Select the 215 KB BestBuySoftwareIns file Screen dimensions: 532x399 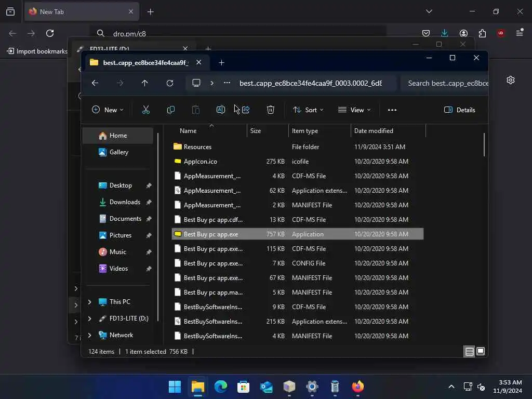(298, 321)
